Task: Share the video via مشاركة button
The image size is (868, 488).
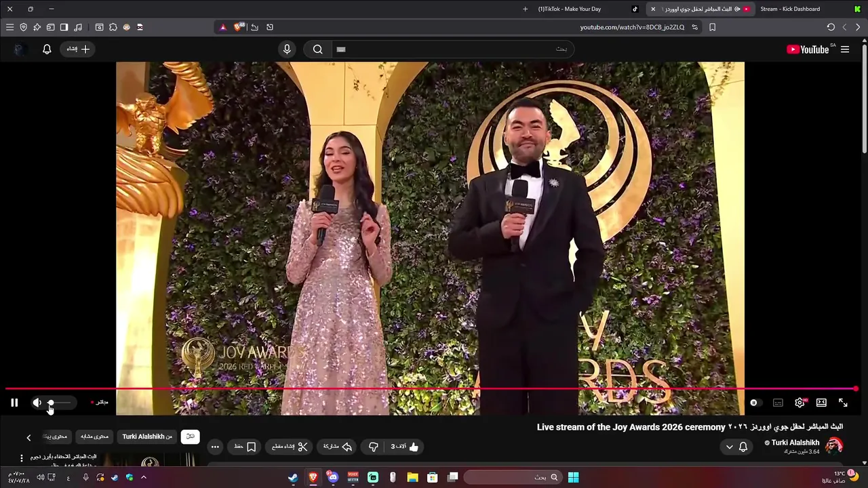Action: pyautogui.click(x=338, y=447)
